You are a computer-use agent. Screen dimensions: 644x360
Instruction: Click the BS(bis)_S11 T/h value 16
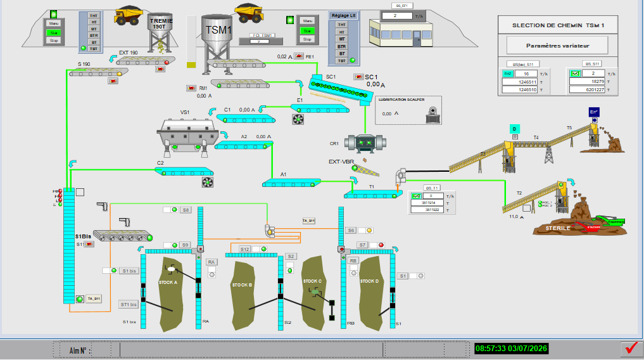(526, 74)
